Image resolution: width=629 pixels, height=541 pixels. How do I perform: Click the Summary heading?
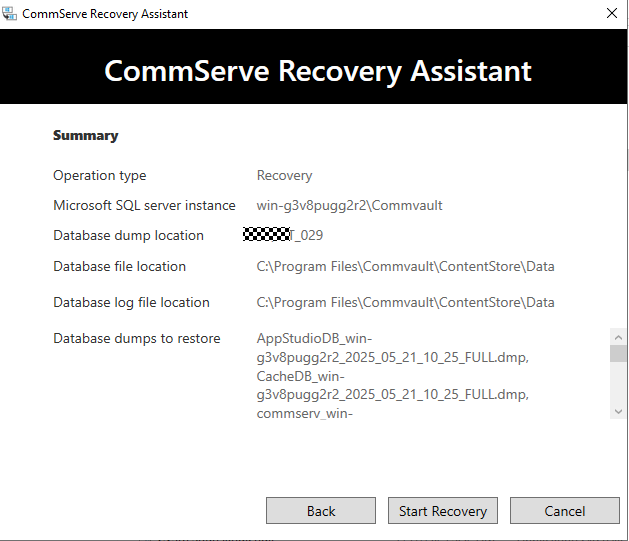click(85, 136)
